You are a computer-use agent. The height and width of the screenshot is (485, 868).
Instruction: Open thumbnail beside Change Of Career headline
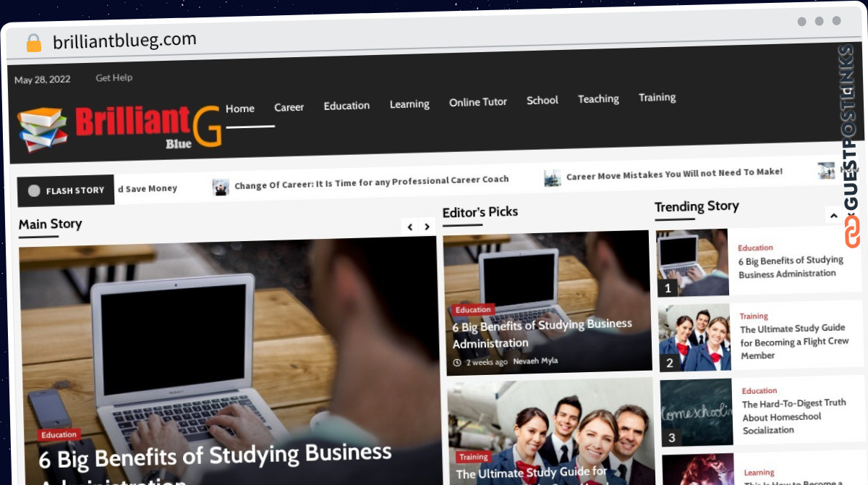click(x=221, y=187)
